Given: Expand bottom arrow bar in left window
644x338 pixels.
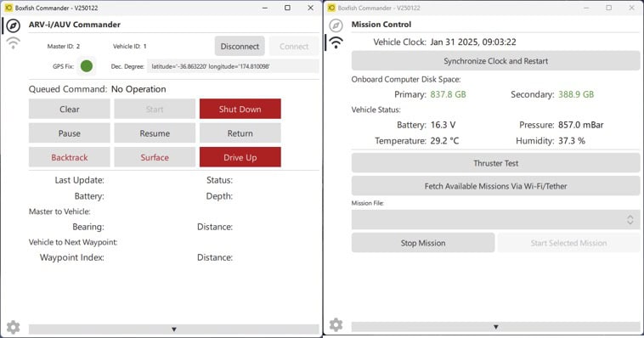Looking at the screenshot, I should click(x=173, y=329).
